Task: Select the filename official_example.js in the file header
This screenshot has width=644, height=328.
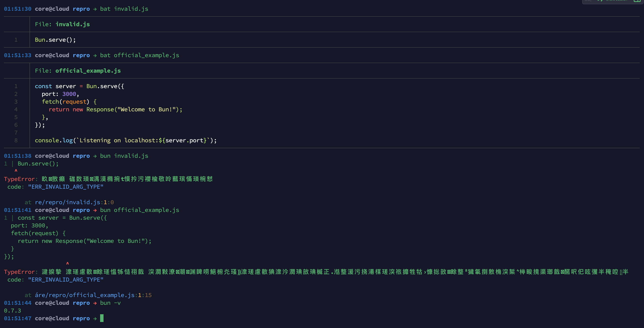Action: tap(88, 71)
